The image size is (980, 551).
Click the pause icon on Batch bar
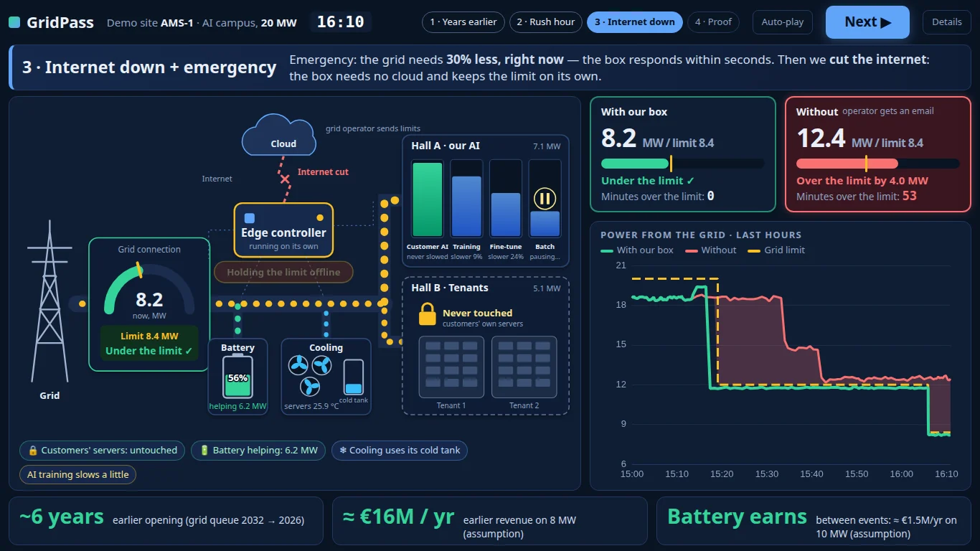[545, 198]
